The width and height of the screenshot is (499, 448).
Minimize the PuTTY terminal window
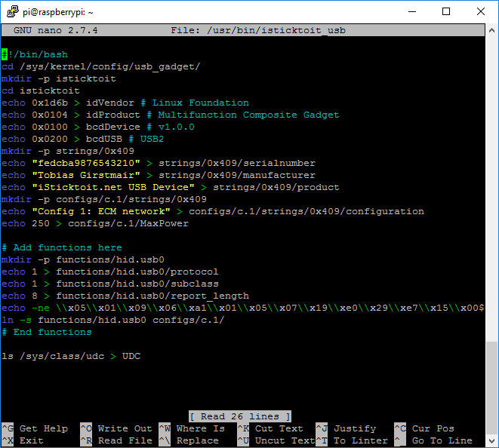[x=411, y=11]
